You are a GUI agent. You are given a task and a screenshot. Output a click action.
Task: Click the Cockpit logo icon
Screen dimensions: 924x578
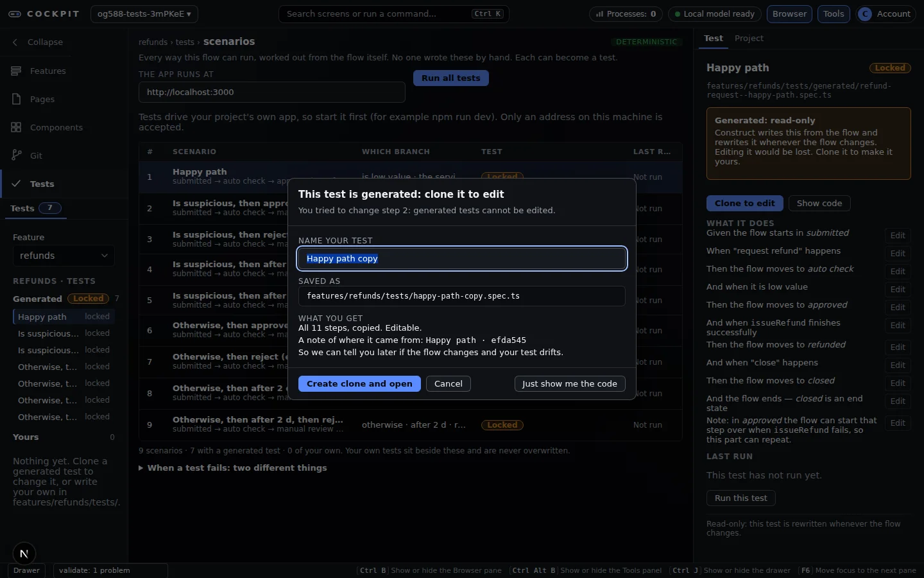click(15, 13)
